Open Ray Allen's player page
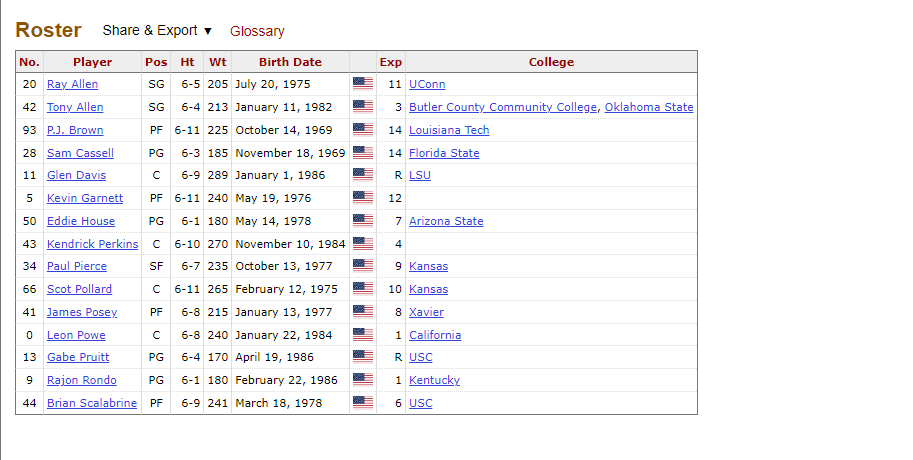This screenshot has width=913, height=460. [x=72, y=84]
